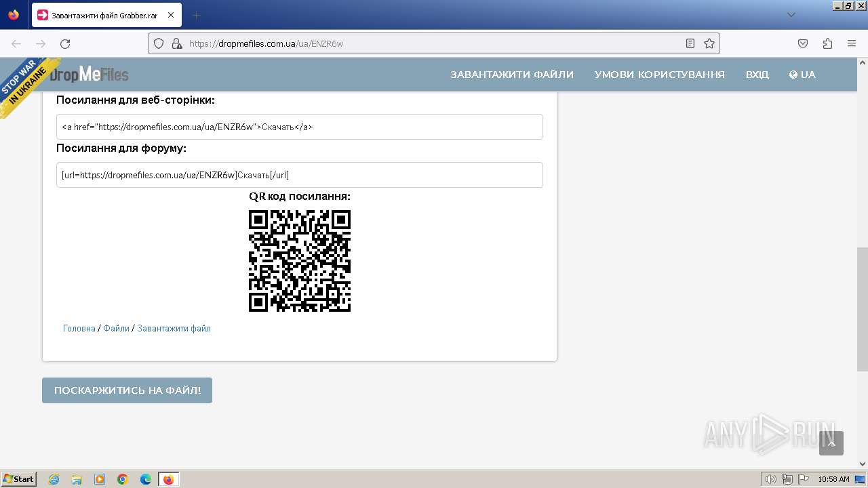
Task: Click the padlock site info icon
Action: pyautogui.click(x=176, y=43)
